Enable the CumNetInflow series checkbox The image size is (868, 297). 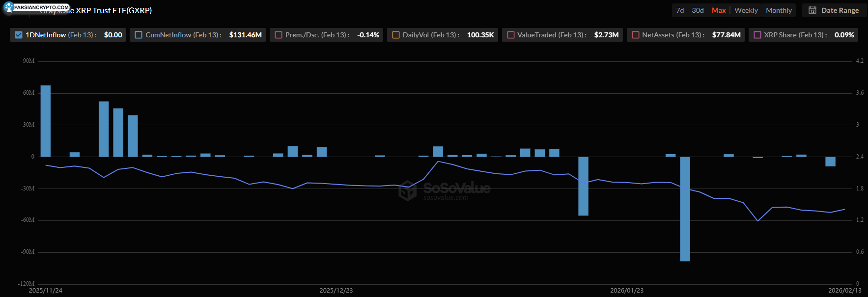(139, 35)
